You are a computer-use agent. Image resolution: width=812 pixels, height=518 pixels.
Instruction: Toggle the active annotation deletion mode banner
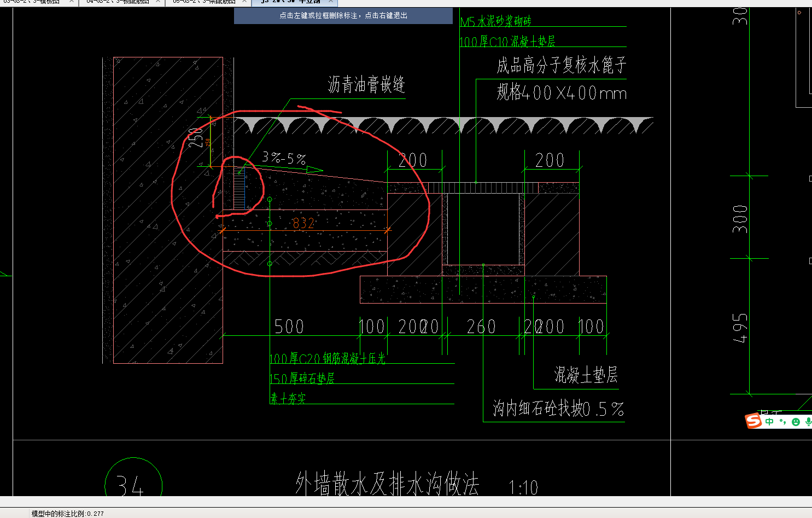(343, 15)
